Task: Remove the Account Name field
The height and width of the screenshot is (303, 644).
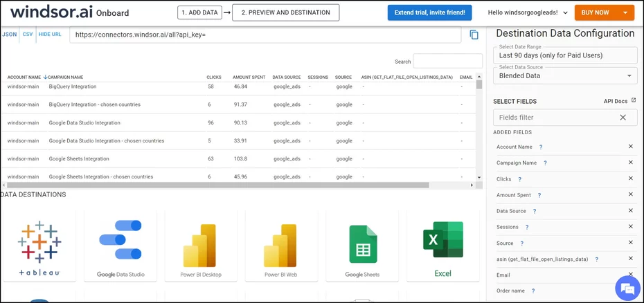Action: tap(630, 147)
